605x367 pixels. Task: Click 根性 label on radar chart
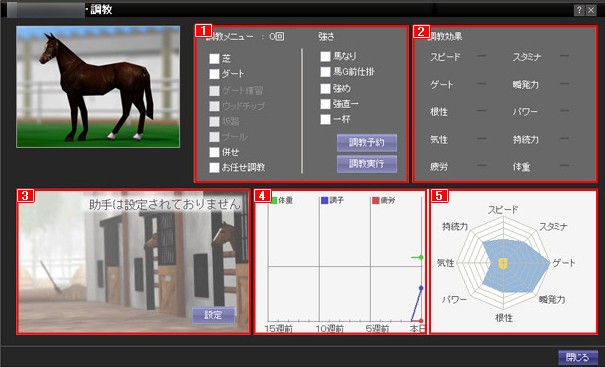coord(504,318)
